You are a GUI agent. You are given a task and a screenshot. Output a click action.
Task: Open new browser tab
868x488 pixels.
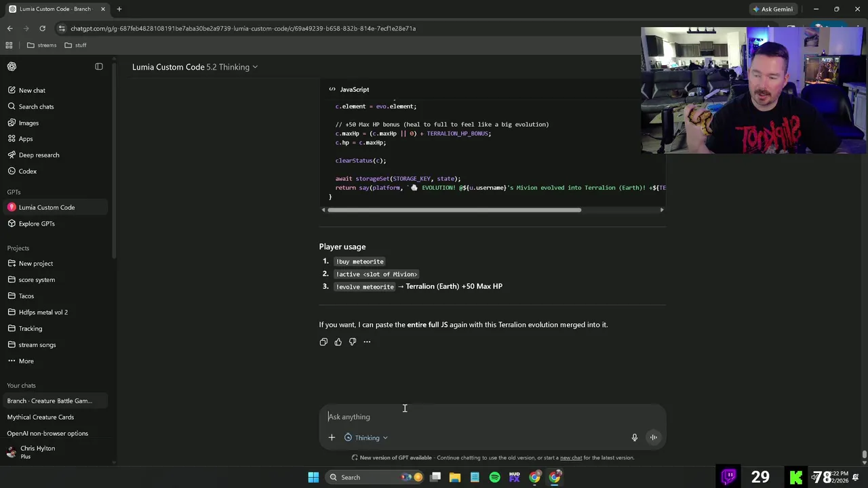(119, 9)
